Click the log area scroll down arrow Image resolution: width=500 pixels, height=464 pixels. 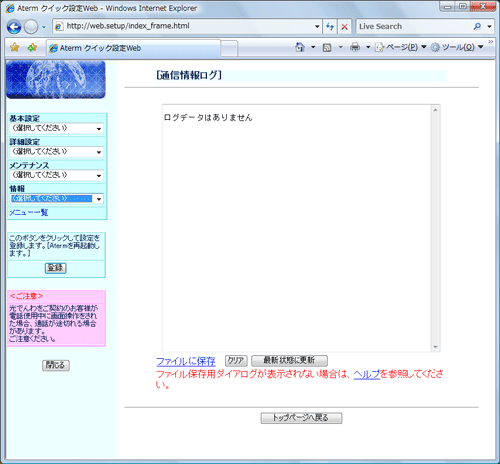[x=435, y=347]
